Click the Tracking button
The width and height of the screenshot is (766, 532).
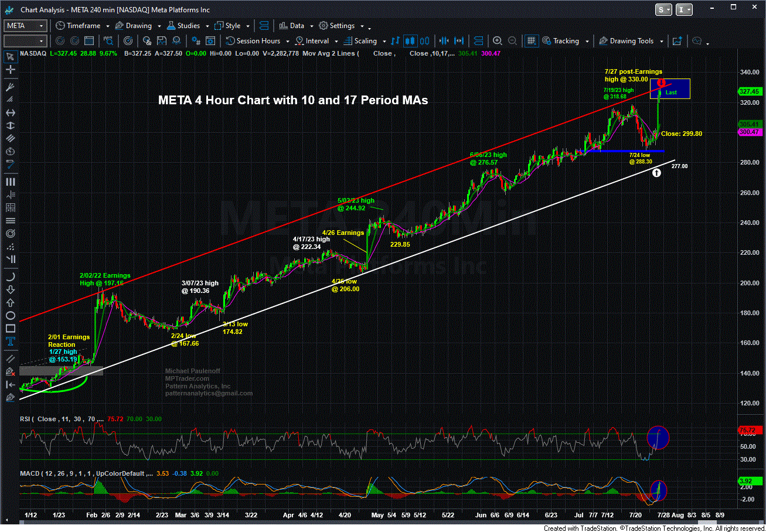561,41
